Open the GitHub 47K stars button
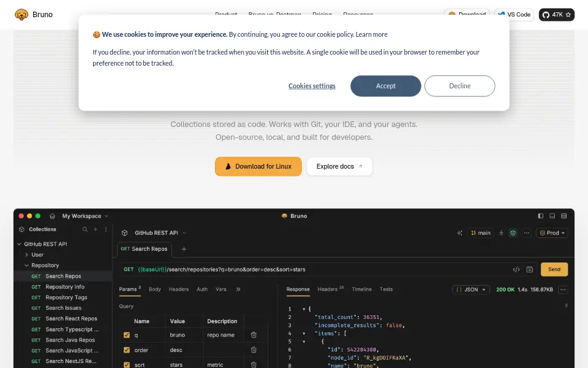 pyautogui.click(x=557, y=15)
